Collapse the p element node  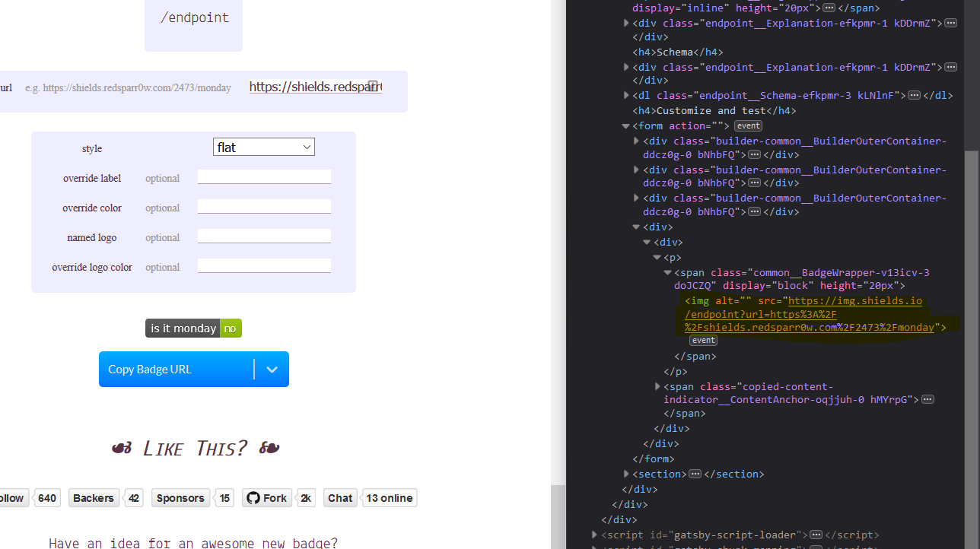pos(657,258)
